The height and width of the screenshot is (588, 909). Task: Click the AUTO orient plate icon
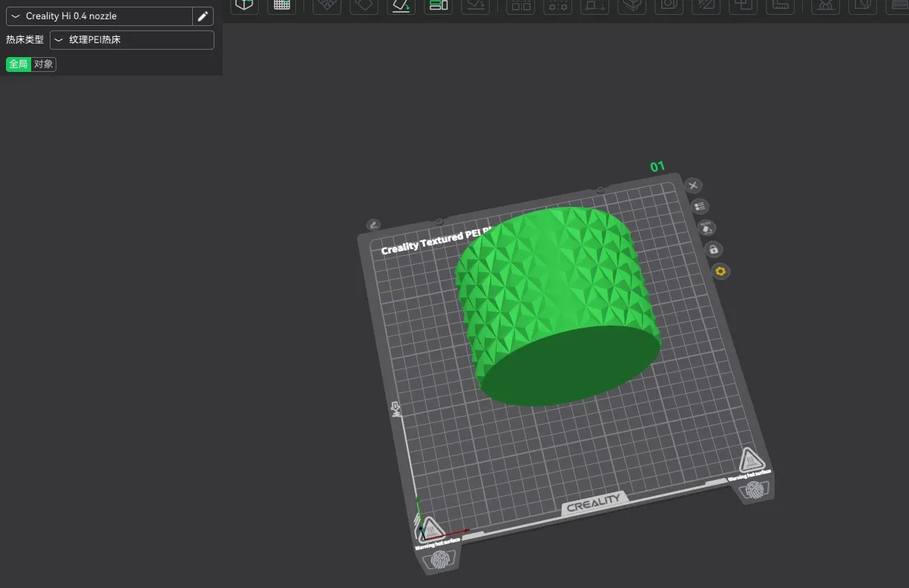[x=706, y=228]
